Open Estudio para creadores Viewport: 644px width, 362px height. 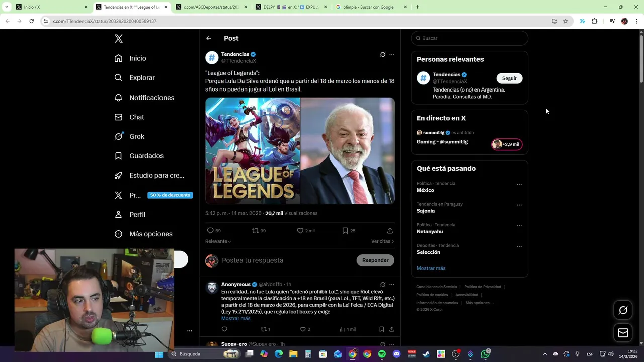(149, 175)
